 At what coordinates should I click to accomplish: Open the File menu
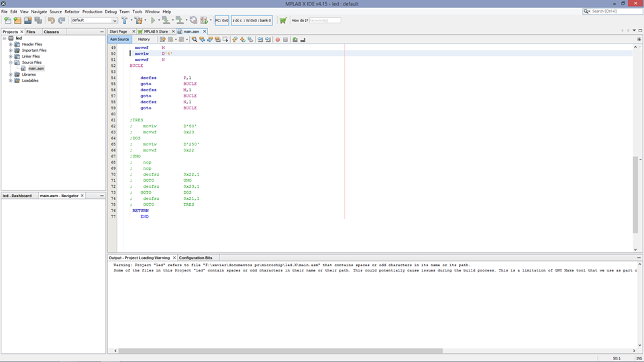4,11
